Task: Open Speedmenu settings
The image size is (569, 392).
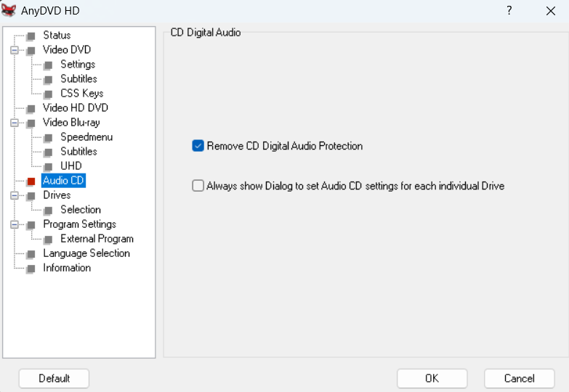Action: (x=86, y=136)
